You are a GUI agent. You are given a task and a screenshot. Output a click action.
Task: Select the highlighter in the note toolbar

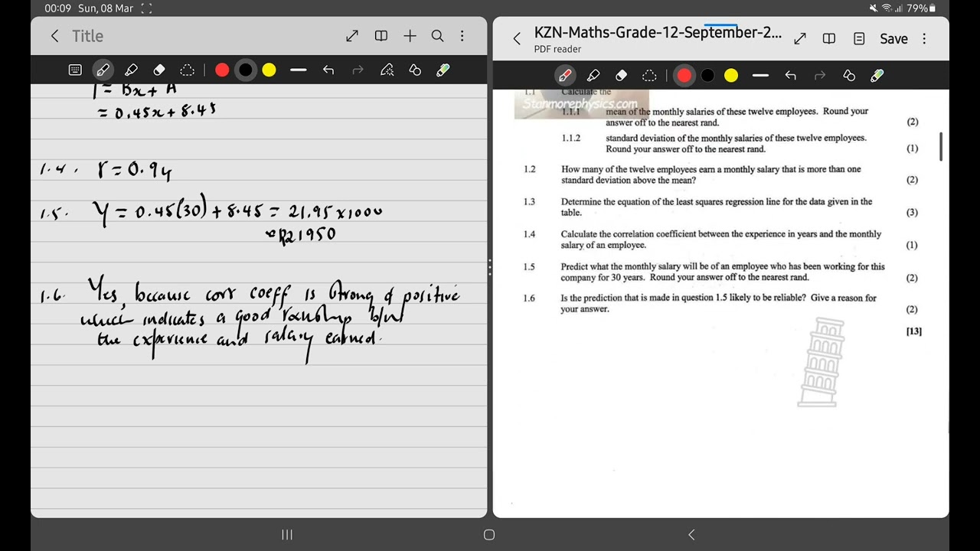pyautogui.click(x=131, y=70)
